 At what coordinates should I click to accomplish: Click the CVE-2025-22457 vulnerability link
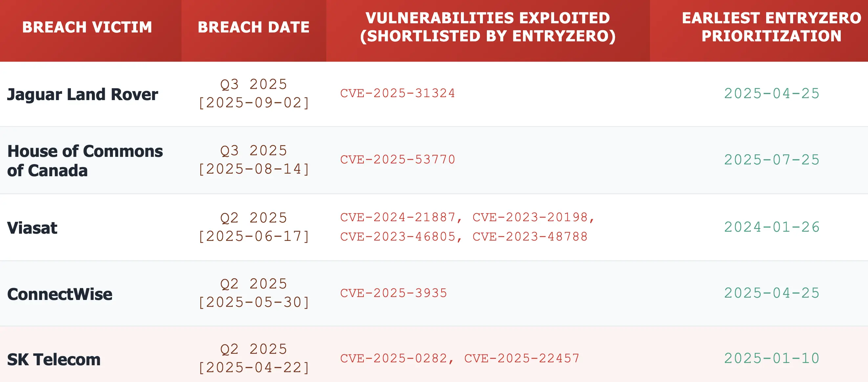point(522,359)
